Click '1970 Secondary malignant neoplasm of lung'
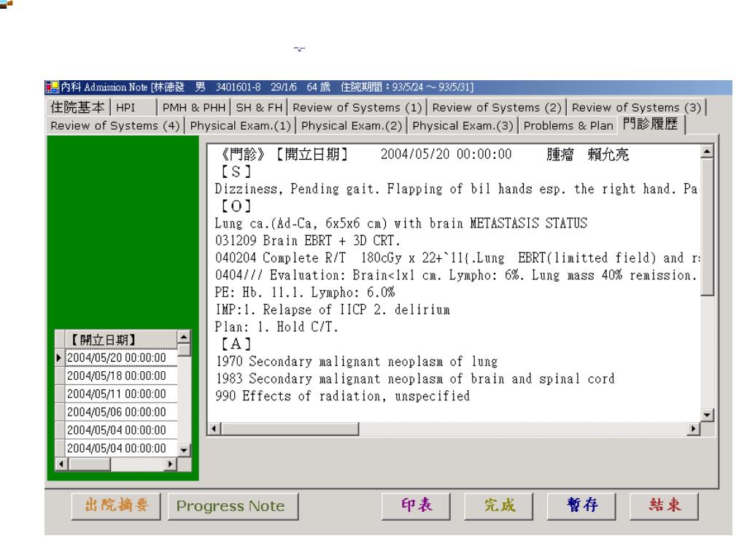747x560 pixels. 357,362
